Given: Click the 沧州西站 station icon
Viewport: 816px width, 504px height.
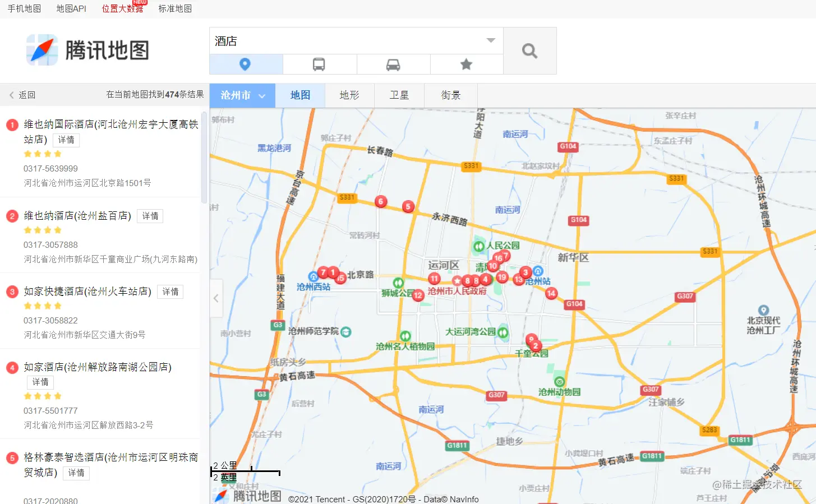Looking at the screenshot, I should (314, 276).
